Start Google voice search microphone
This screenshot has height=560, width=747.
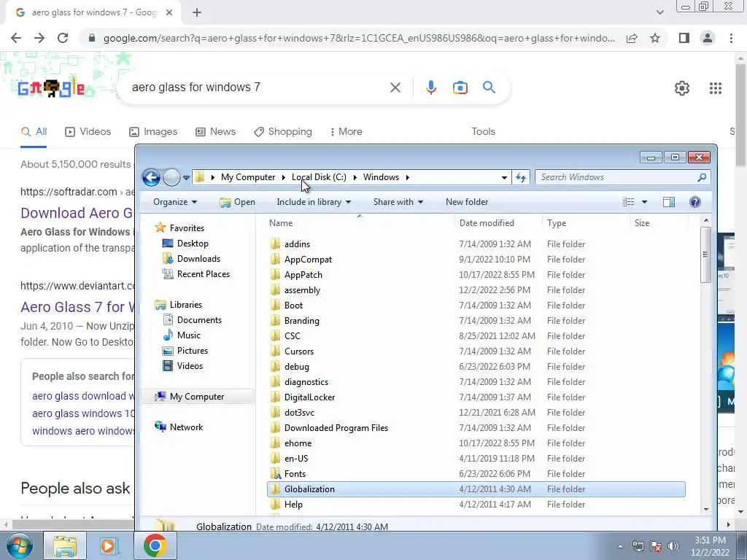[430, 87]
